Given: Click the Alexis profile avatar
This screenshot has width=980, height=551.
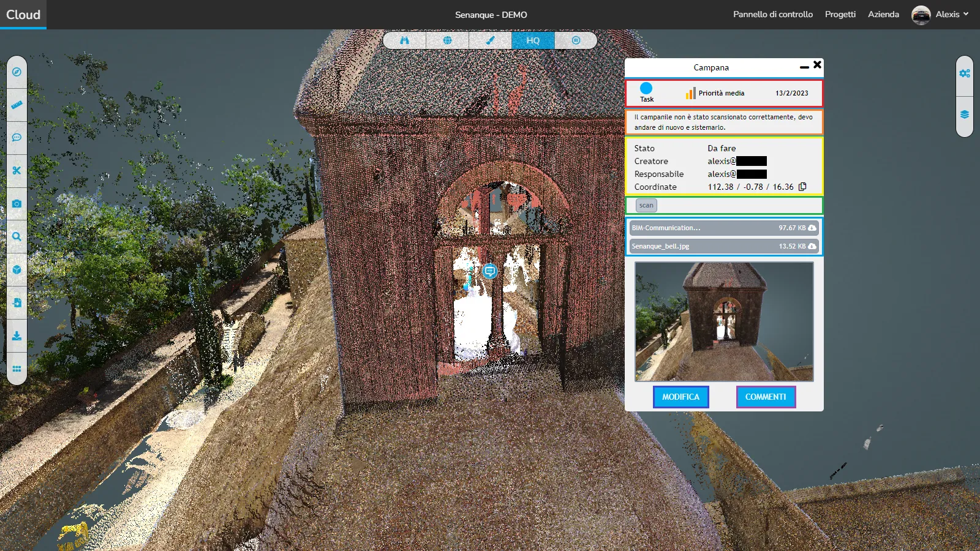Looking at the screenshot, I should pyautogui.click(x=921, y=15).
